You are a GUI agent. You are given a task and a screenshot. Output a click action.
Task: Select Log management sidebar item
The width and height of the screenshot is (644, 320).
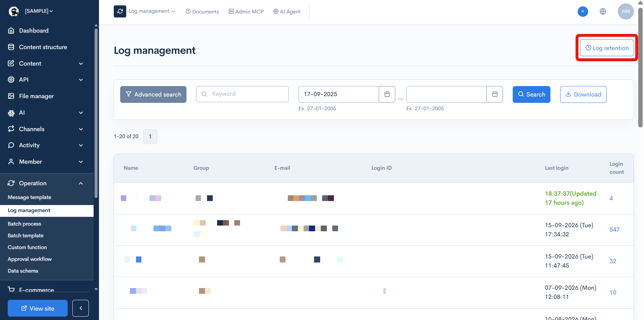47,210
